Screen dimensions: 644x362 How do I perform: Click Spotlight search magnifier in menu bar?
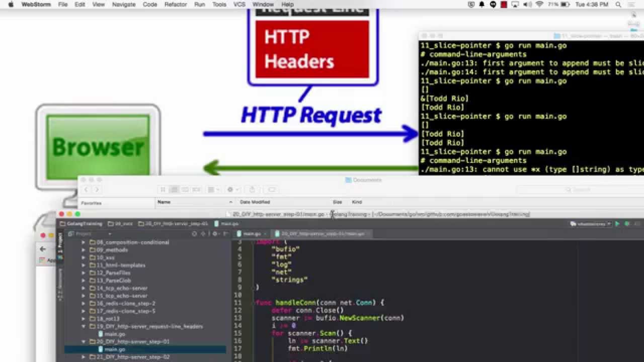[618, 5]
